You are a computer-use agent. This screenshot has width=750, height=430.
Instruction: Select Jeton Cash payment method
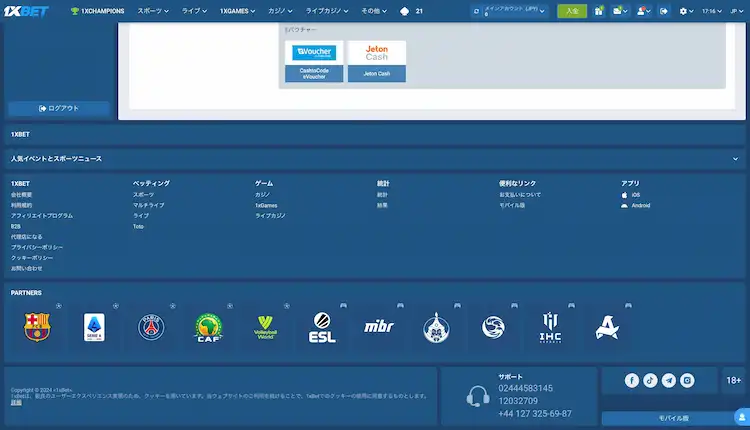377,61
